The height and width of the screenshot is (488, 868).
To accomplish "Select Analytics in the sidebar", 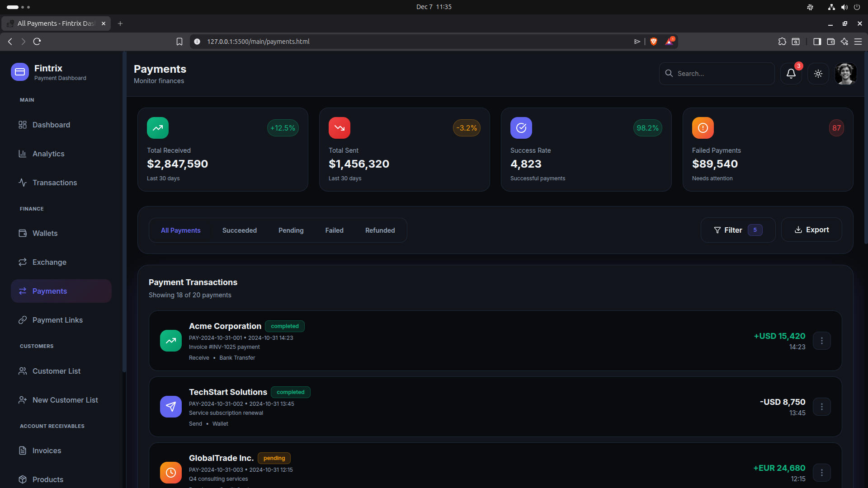I will 48,154.
